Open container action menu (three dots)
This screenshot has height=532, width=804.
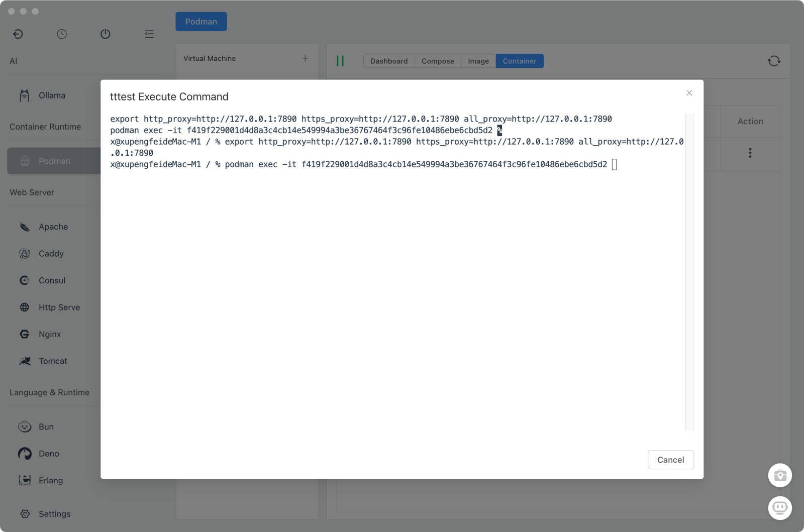point(750,153)
